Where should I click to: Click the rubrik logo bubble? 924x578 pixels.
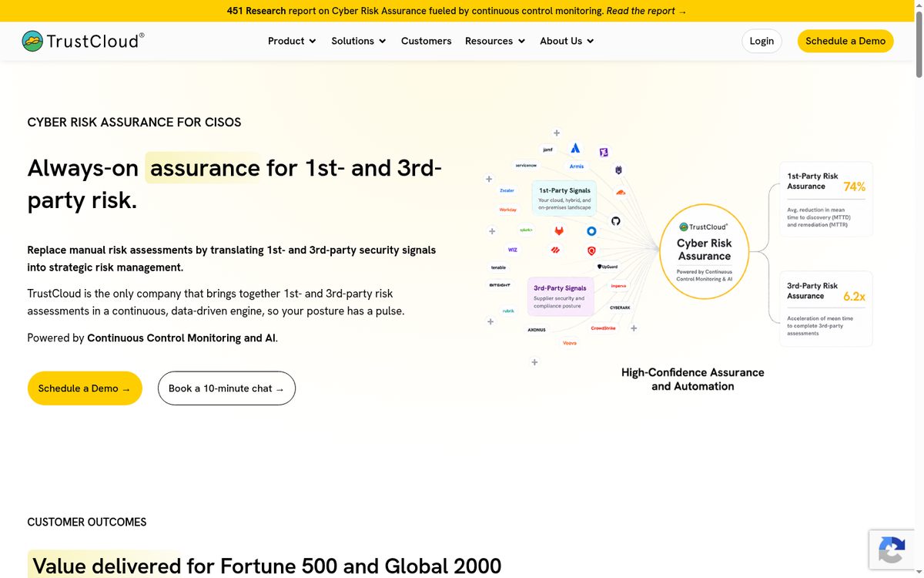click(508, 311)
